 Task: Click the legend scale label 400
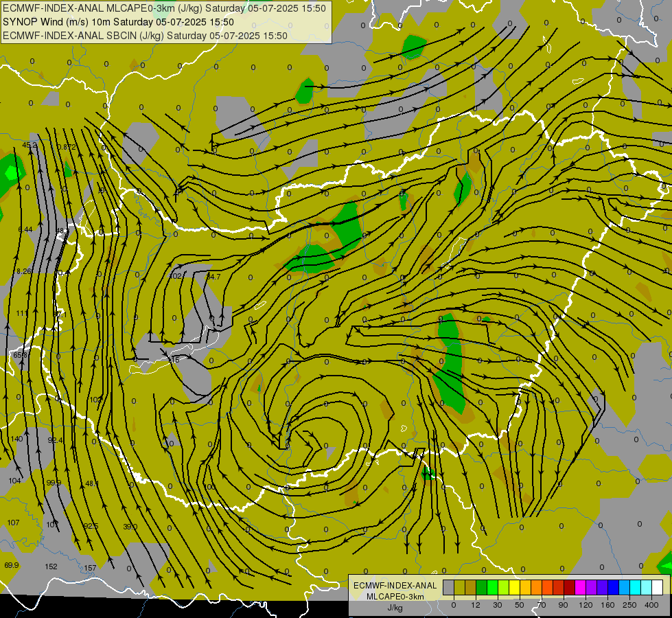point(651,605)
